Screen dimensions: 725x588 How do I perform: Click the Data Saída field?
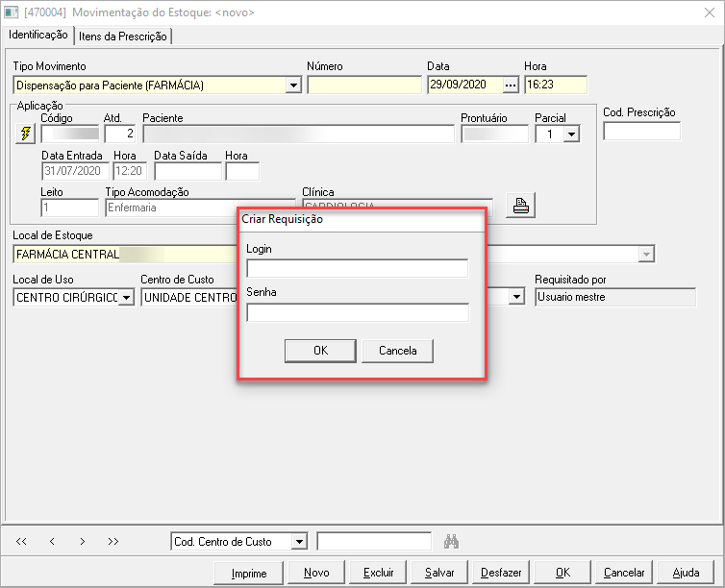[x=187, y=171]
